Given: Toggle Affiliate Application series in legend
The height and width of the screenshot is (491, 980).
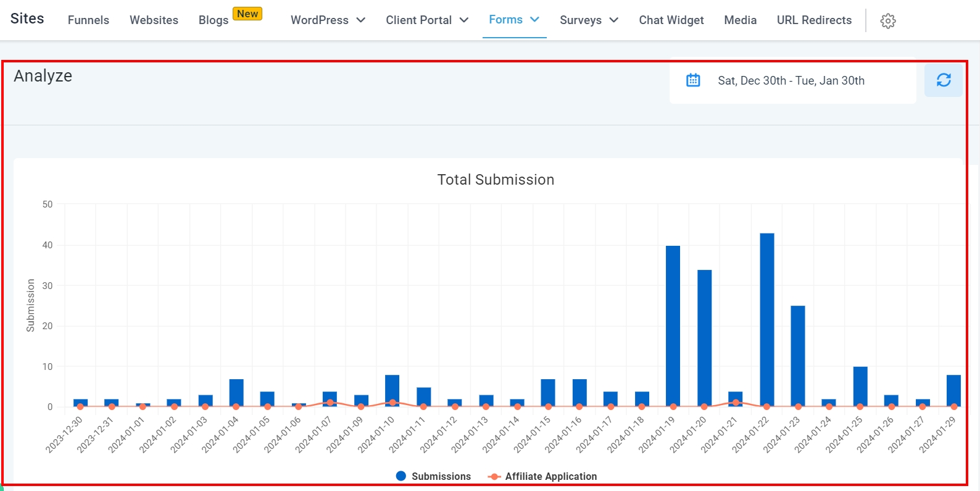Looking at the screenshot, I should (542, 476).
